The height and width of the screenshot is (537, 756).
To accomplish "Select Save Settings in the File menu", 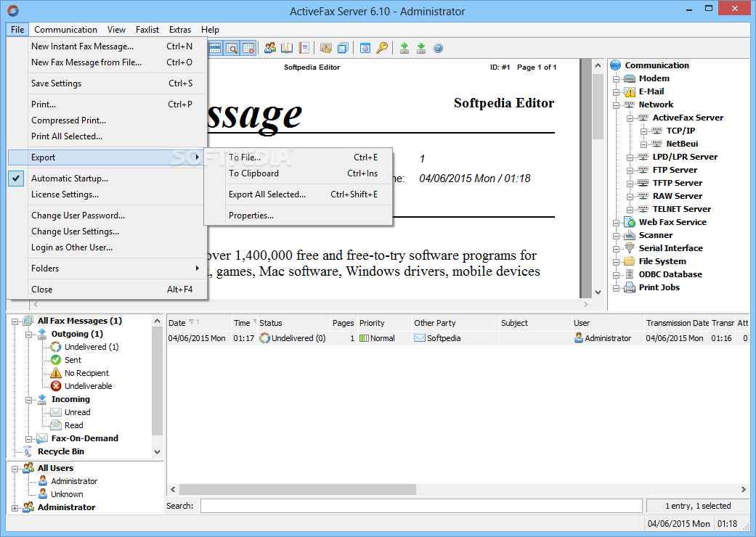I will 56,83.
